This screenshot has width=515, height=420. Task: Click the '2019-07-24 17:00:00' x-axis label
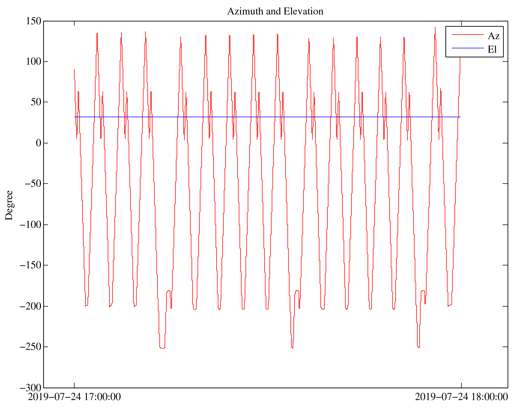74,397
